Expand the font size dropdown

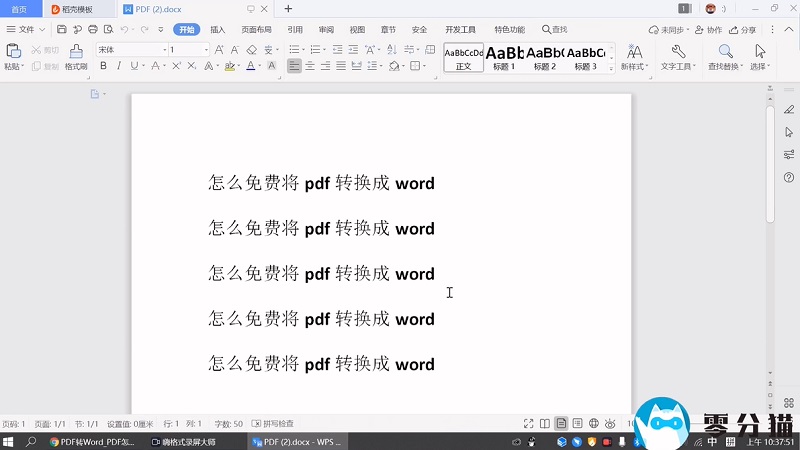pyautogui.click(x=207, y=49)
